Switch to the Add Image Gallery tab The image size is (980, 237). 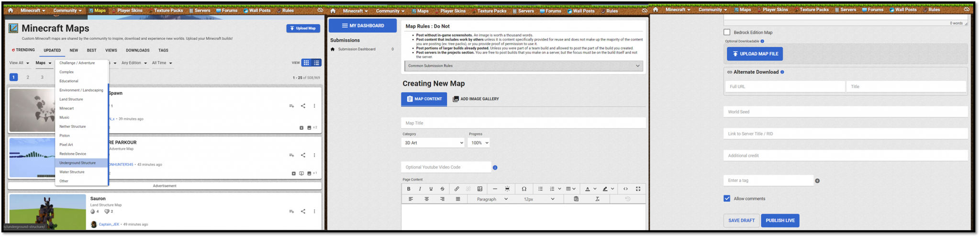click(x=476, y=99)
